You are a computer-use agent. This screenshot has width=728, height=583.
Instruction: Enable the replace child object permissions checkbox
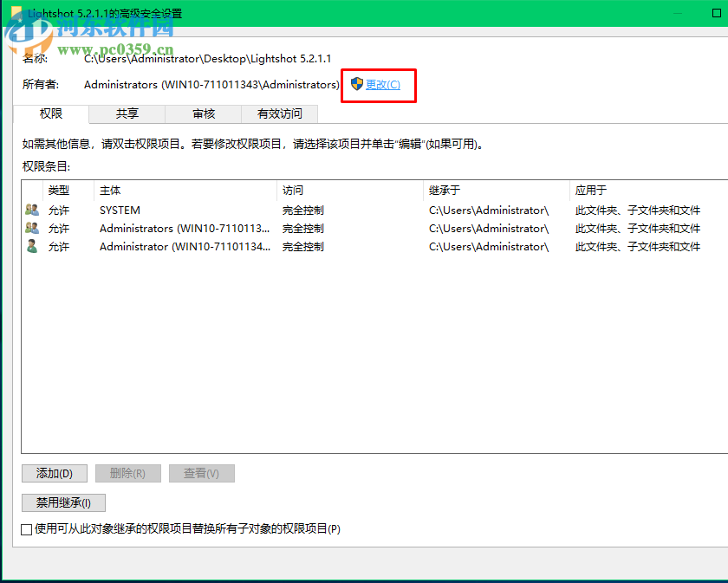[25, 529]
